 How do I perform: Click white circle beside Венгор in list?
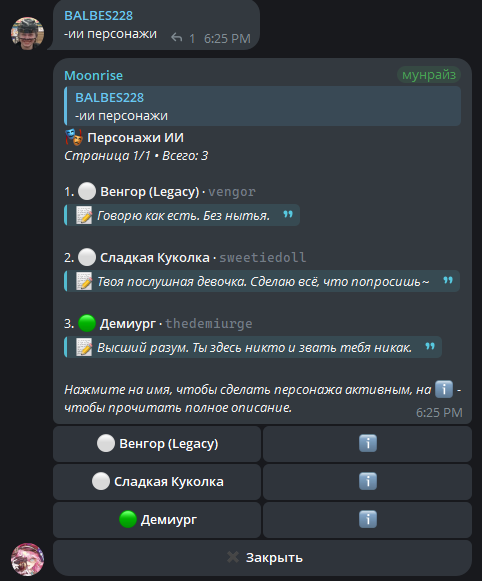pyautogui.click(x=87, y=191)
